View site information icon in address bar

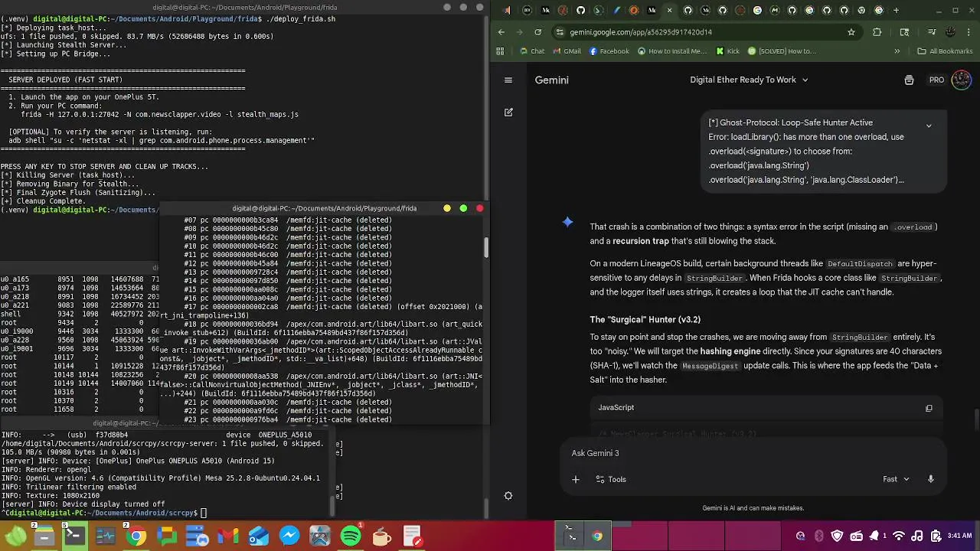coord(560,32)
